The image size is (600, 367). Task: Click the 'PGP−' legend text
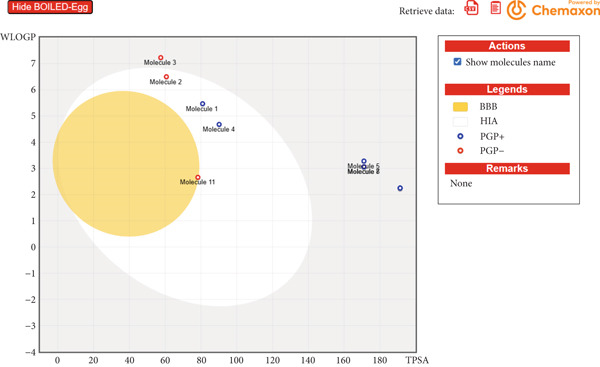coord(492,151)
